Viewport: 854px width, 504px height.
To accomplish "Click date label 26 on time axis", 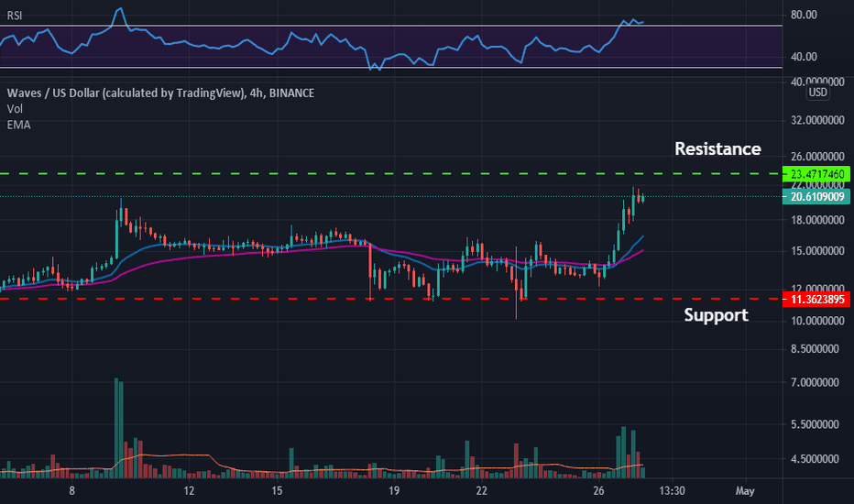I will (598, 491).
